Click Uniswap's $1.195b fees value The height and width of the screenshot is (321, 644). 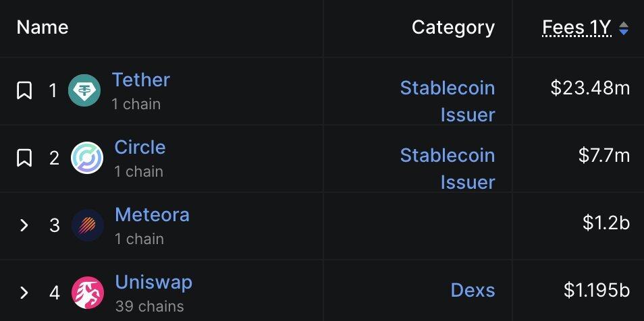597,291
